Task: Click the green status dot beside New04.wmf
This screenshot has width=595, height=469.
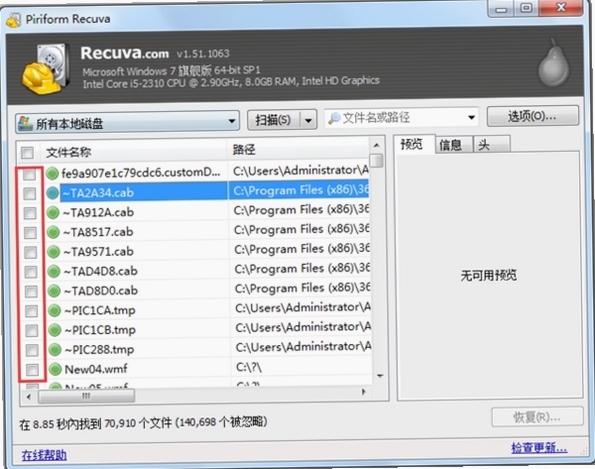Action: 55,369
